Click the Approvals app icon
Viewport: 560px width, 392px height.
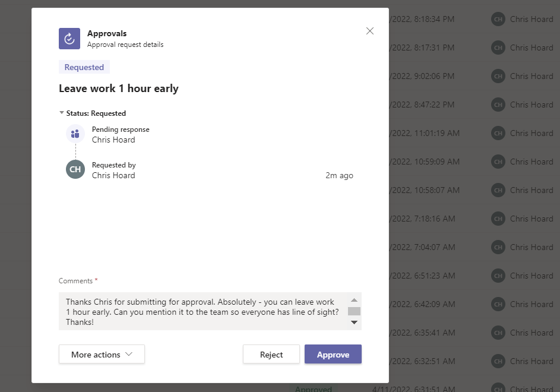69,39
